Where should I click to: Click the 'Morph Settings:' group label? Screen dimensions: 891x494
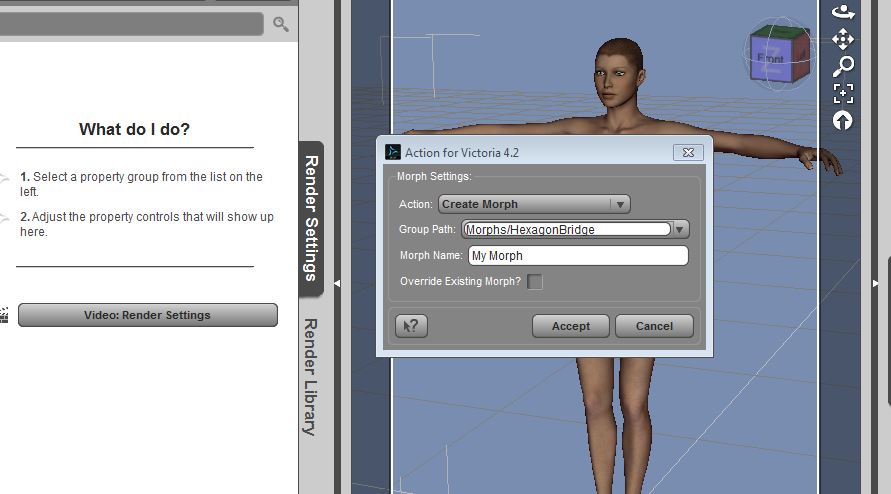coord(434,177)
